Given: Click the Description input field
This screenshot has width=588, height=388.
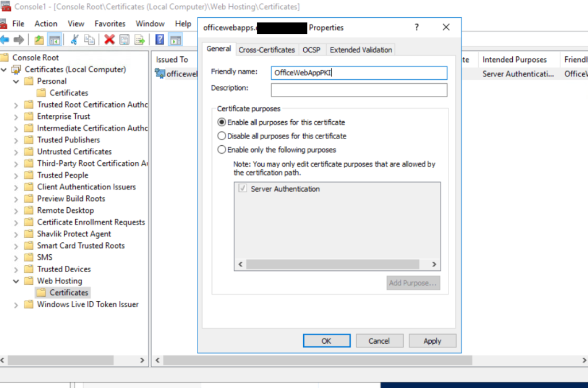Looking at the screenshot, I should [359, 90].
